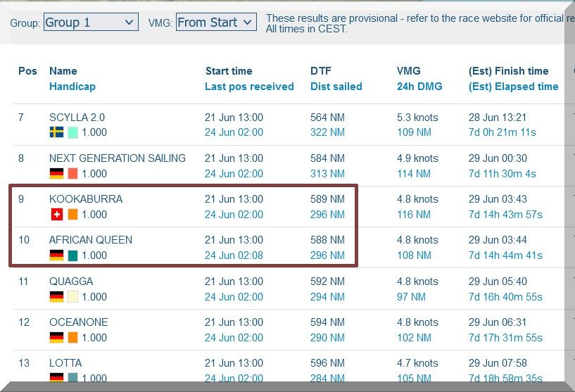Image resolution: width=575 pixels, height=392 pixels.
Task: Click German flag under NEXT GENERATION SAILING
Action: [x=56, y=174]
